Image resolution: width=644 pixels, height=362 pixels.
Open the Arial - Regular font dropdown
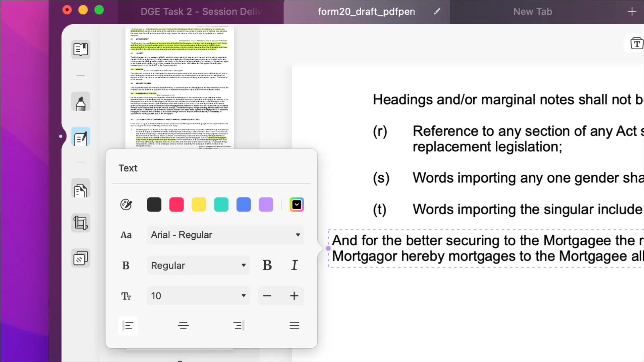pyautogui.click(x=225, y=235)
